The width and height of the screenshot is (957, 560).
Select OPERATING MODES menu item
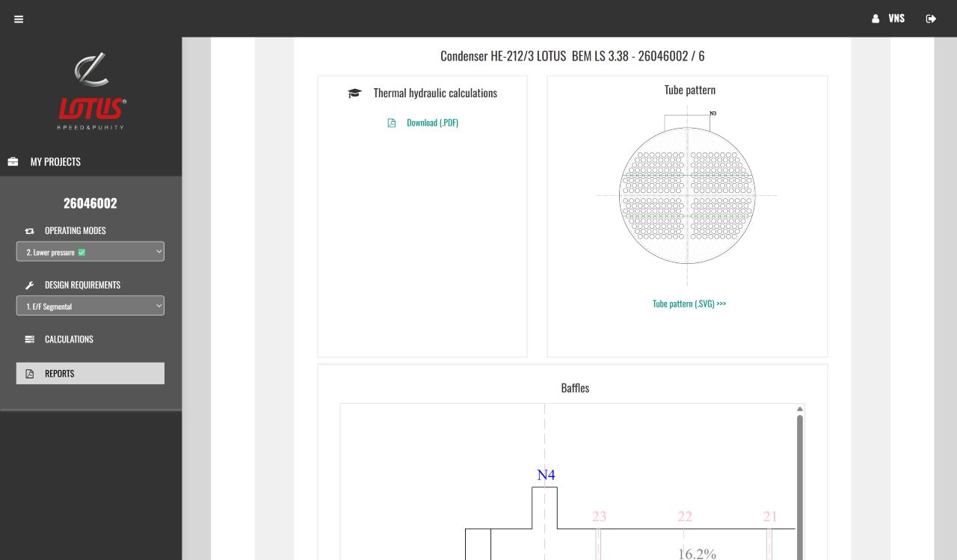click(x=76, y=231)
